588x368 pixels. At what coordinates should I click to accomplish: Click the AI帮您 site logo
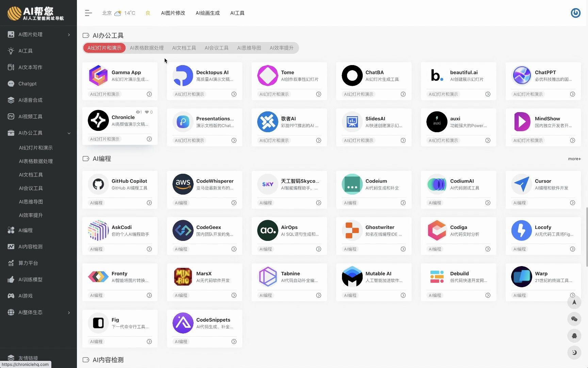[x=36, y=13]
